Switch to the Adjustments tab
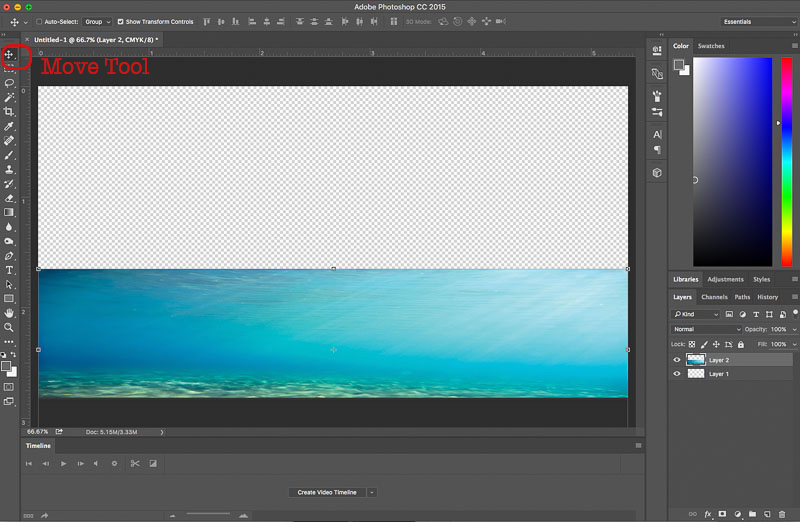 click(725, 280)
